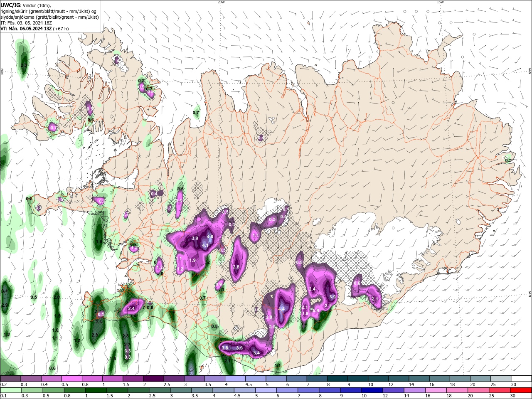Pick the pure red swatch after 30
Viewport: 532px width, 399px height.
coord(521,390)
